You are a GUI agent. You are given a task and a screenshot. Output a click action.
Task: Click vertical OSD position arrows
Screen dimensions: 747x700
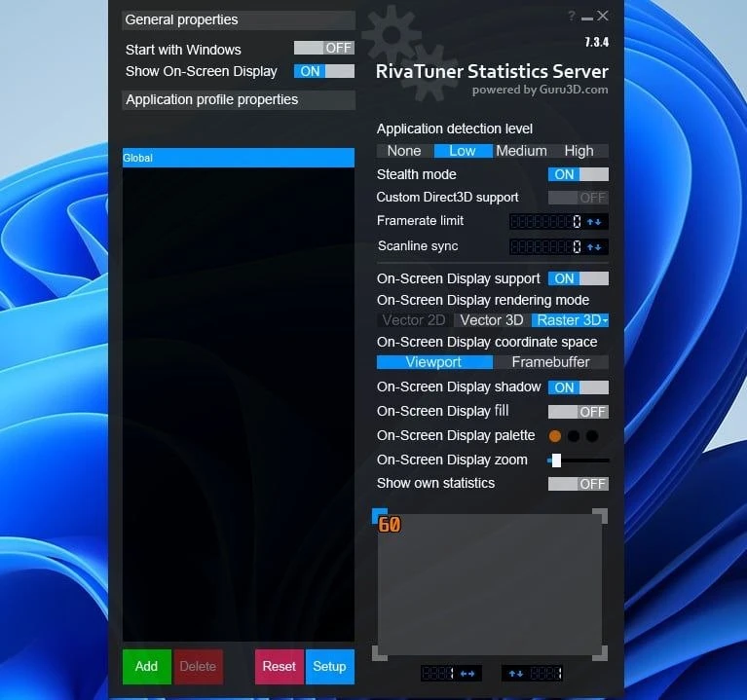coord(516,674)
